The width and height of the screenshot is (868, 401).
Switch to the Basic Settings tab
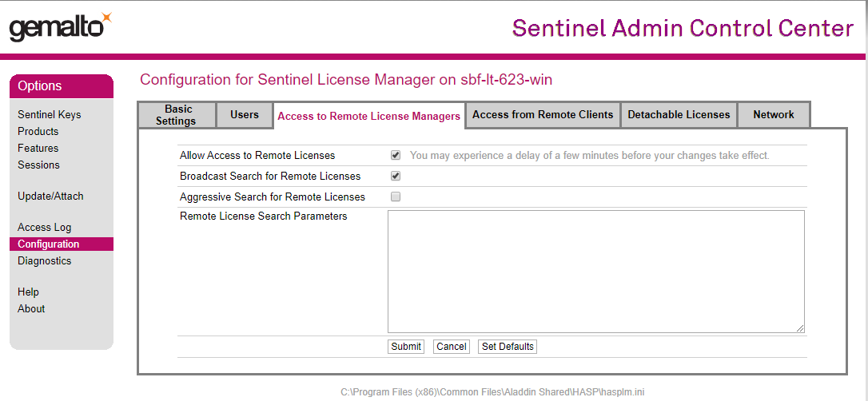177,115
